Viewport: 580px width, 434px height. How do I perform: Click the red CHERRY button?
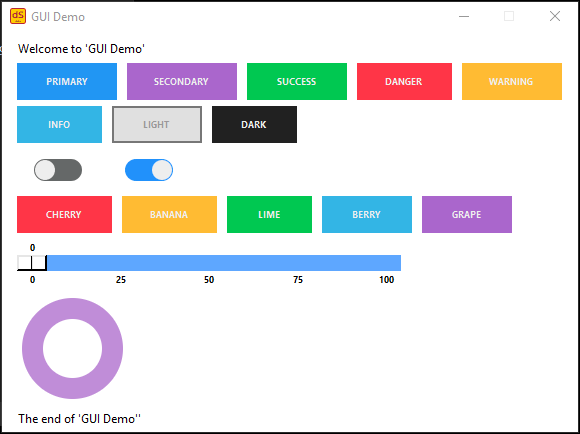point(64,215)
